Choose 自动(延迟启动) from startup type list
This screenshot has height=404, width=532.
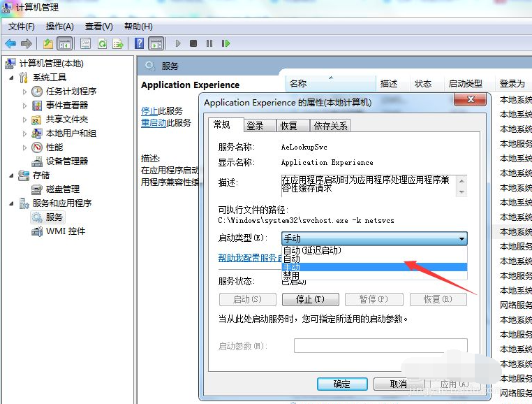pyautogui.click(x=312, y=250)
